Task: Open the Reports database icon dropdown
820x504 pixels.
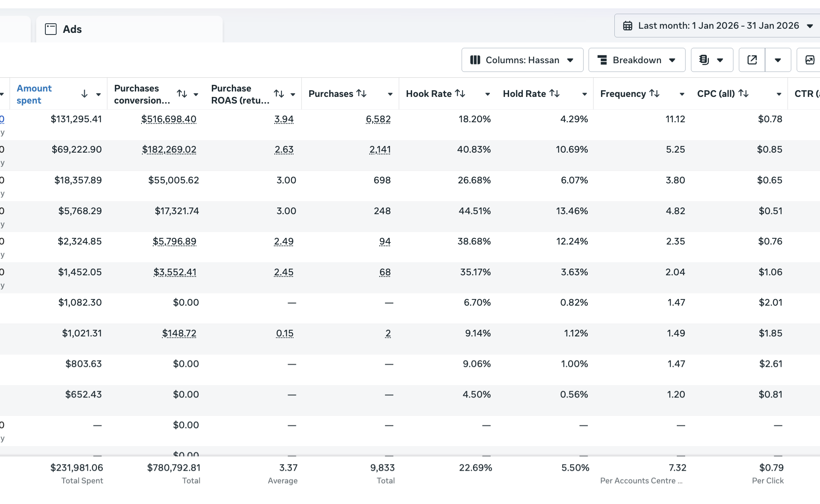Action: (711, 60)
